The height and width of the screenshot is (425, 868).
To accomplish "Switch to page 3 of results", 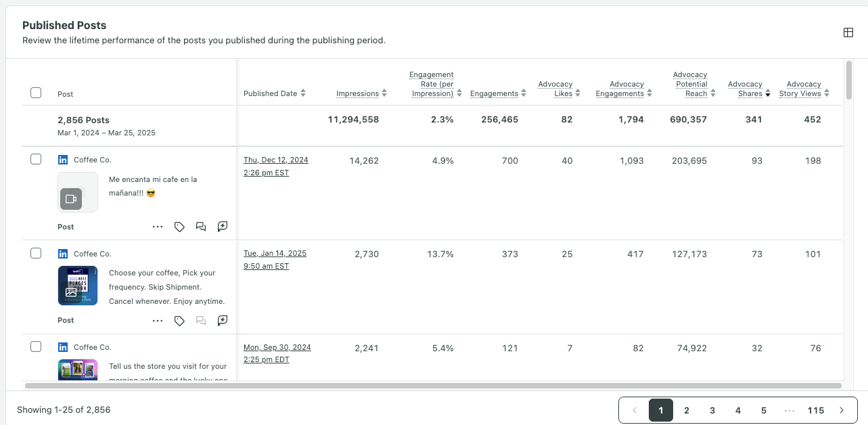I will (712, 410).
